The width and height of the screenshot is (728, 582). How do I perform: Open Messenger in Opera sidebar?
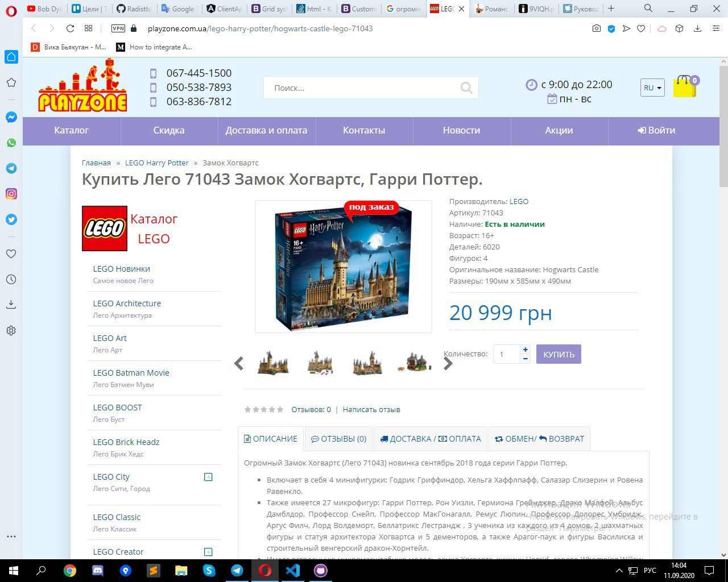point(11,117)
